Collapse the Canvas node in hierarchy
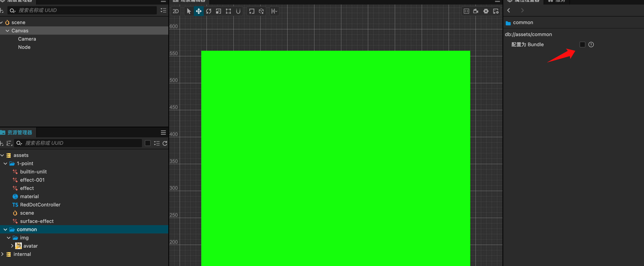This screenshot has height=266, width=644. point(7,31)
